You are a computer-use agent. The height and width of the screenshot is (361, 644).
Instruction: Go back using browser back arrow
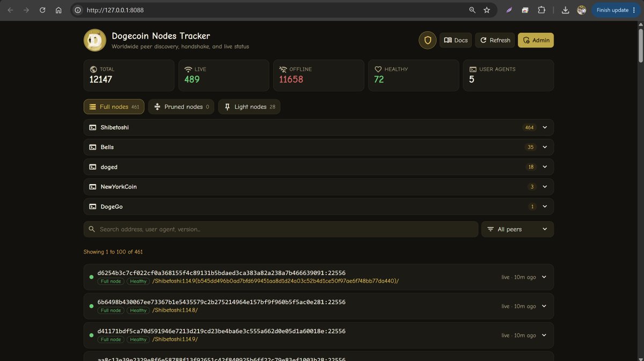point(10,10)
